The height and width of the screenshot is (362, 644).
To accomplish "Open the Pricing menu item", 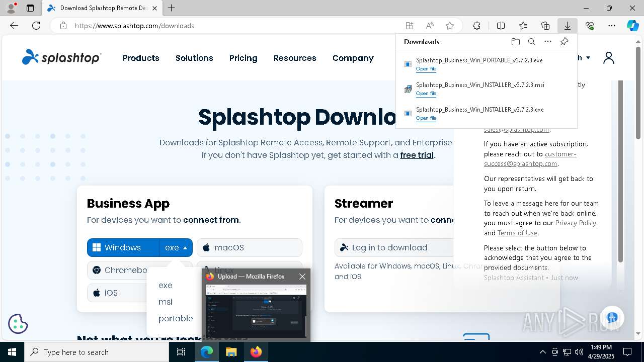I will [x=243, y=58].
